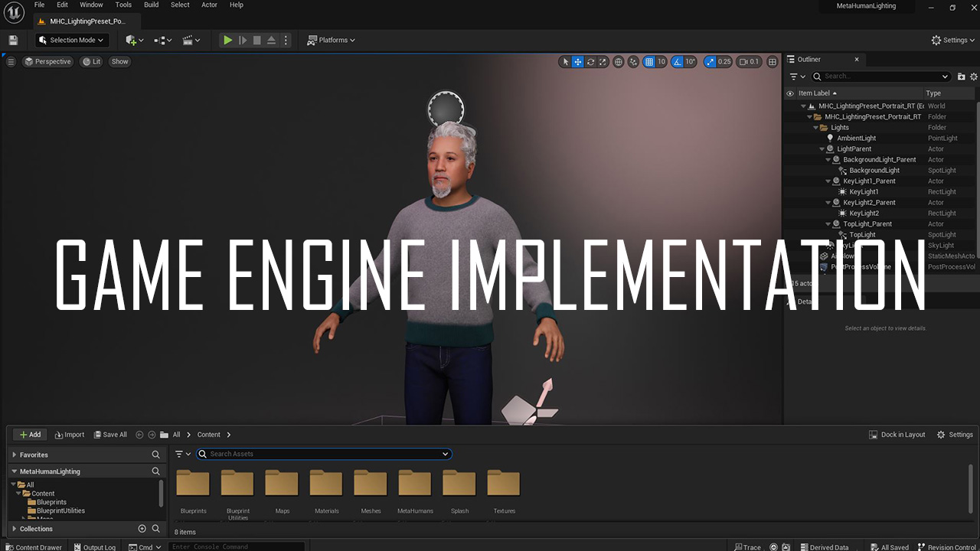Click the Save Current Level icon
Screen dimensions: 980x551
coord(12,40)
